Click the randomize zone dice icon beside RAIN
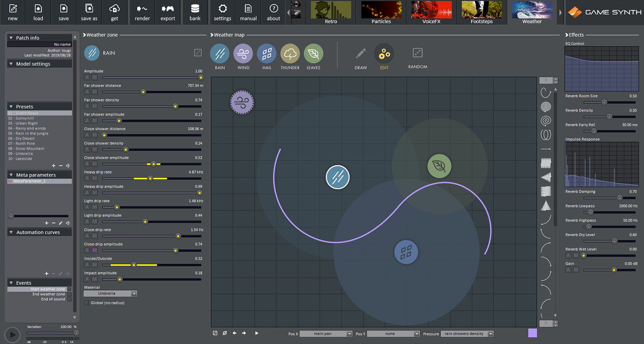The height and width of the screenshot is (344, 644). point(198,53)
